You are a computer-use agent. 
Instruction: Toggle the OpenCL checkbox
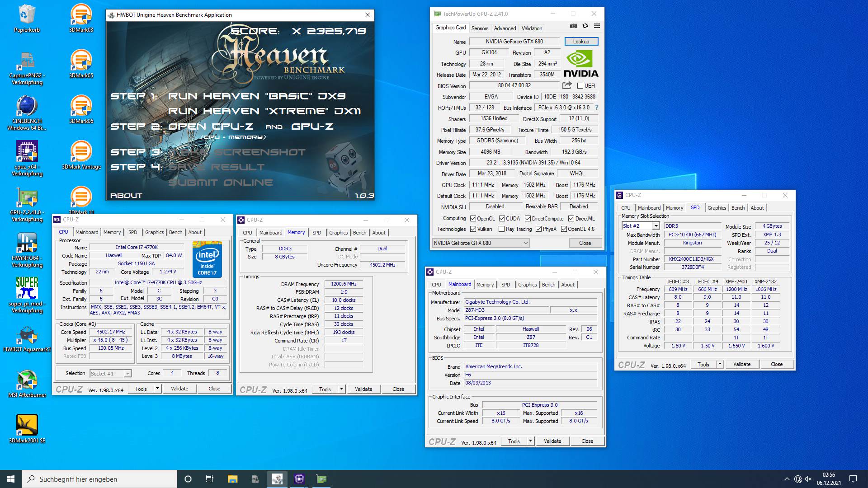[473, 219]
